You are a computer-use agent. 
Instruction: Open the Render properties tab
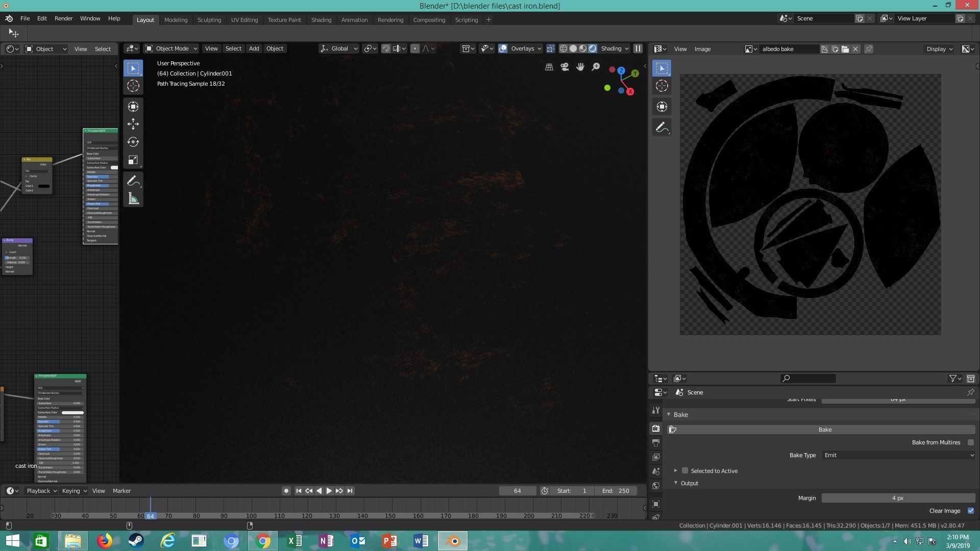[656, 429]
